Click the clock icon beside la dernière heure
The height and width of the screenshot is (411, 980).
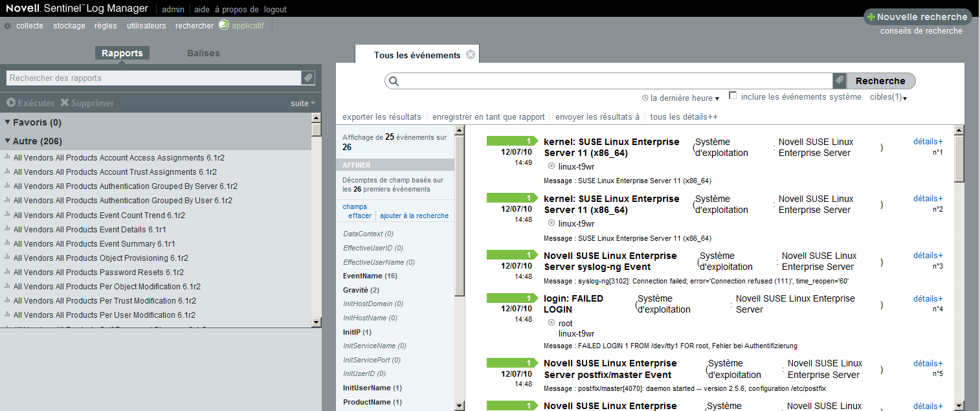click(645, 98)
